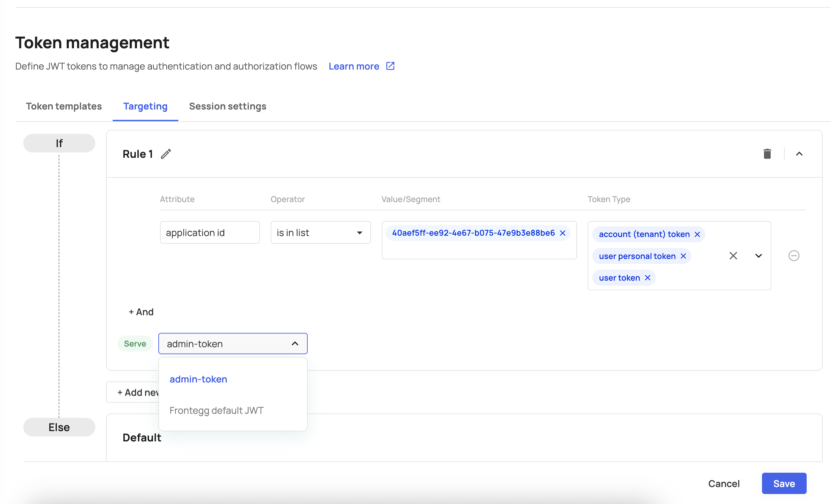Remove the condition row with the minus icon
Viewport: 838px width, 504px height.
pos(793,256)
